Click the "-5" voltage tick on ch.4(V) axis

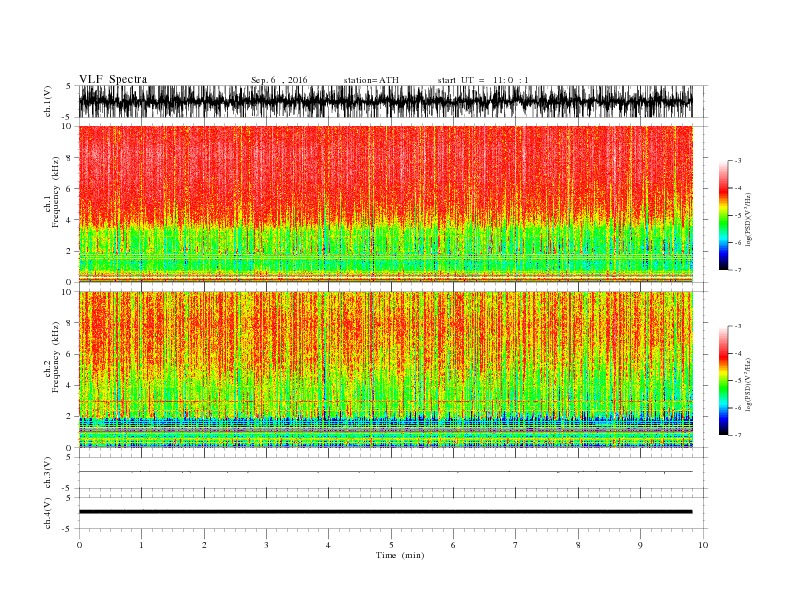68,529
